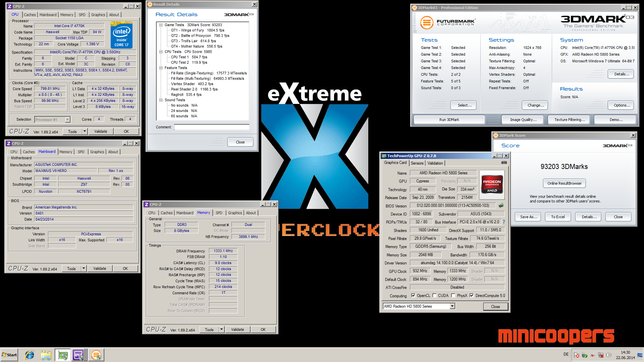Click the Run 3DMark button
644x362 pixels.
(x=449, y=120)
